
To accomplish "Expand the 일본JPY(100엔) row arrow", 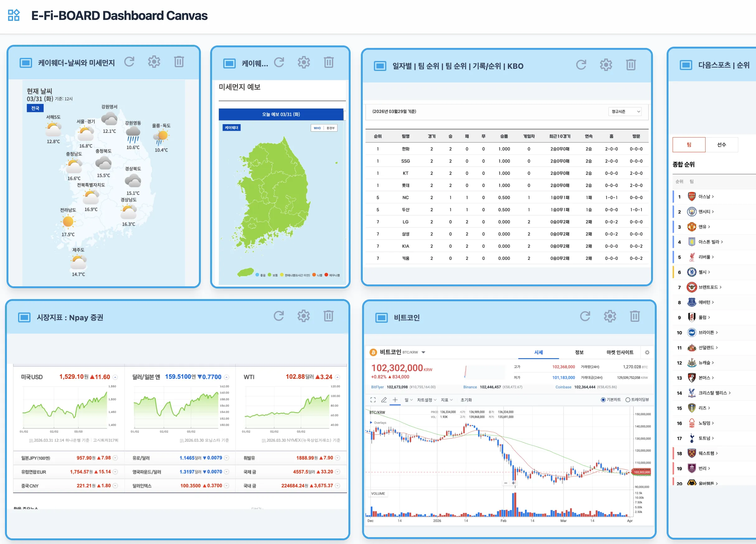I will [115, 458].
